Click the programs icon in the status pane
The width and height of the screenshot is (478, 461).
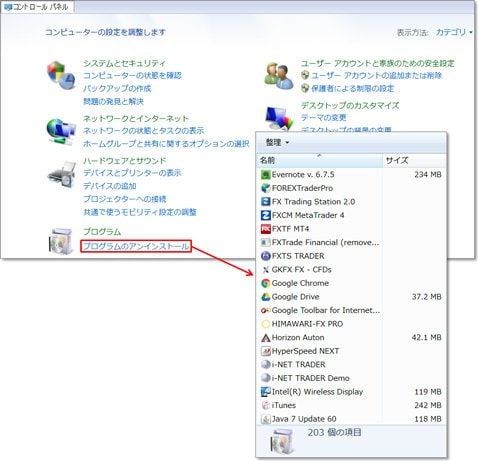point(282,442)
